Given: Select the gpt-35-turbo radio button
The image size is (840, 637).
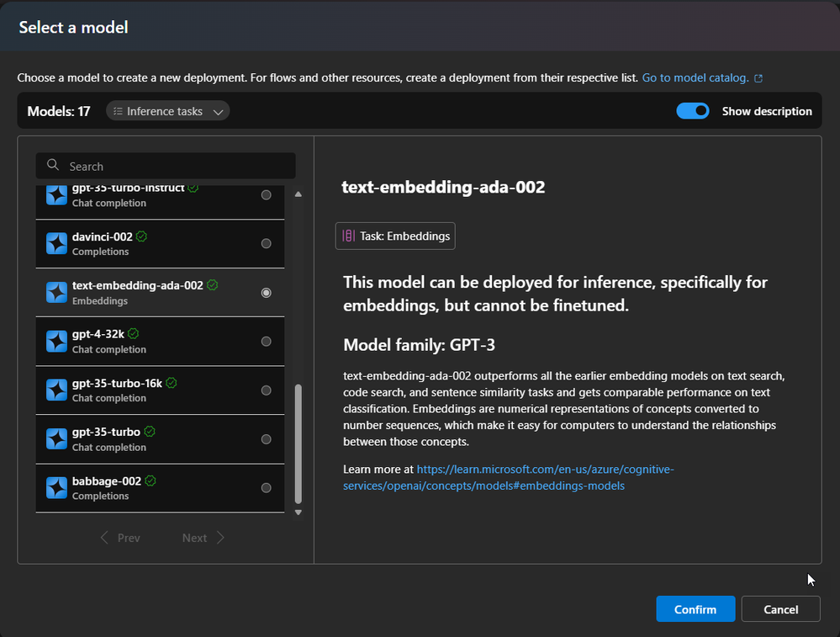Looking at the screenshot, I should click(267, 439).
